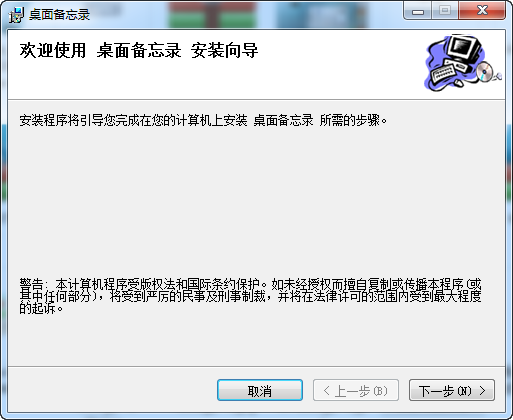Click the computer illustration in the header
This screenshot has width=513, height=420.
[x=463, y=62]
